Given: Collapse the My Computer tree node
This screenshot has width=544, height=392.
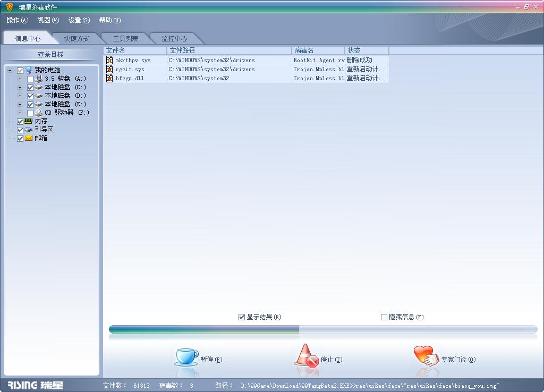Looking at the screenshot, I should (10, 71).
